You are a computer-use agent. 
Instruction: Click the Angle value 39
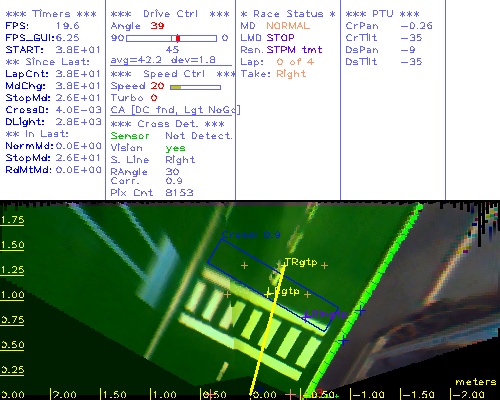click(157, 26)
